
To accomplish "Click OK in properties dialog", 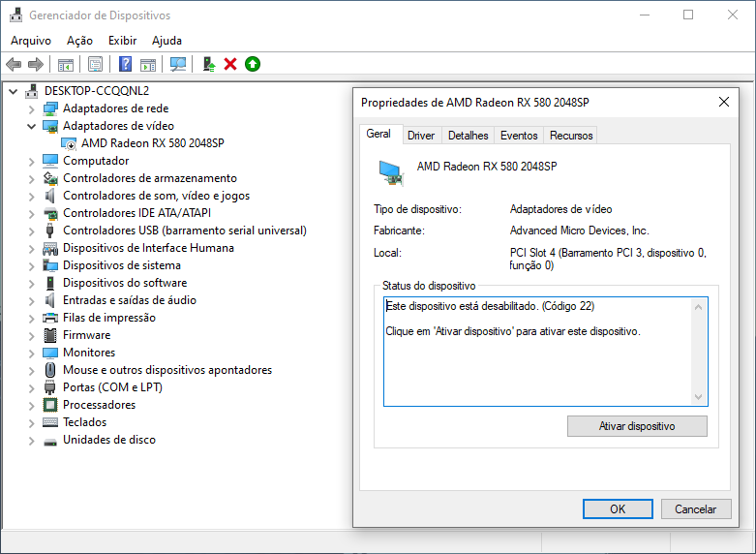I will tap(618, 509).
